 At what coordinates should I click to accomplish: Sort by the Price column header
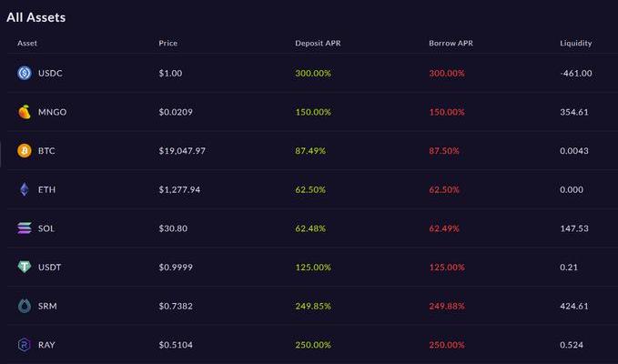[167, 43]
